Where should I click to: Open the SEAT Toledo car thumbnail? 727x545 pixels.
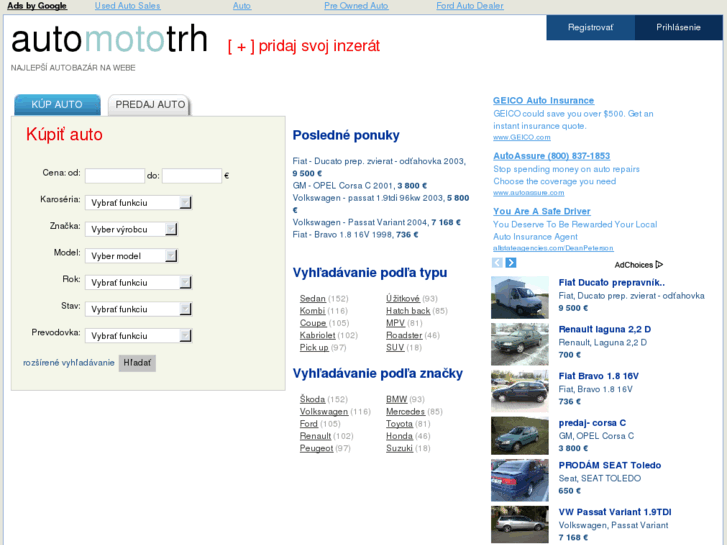click(520, 480)
